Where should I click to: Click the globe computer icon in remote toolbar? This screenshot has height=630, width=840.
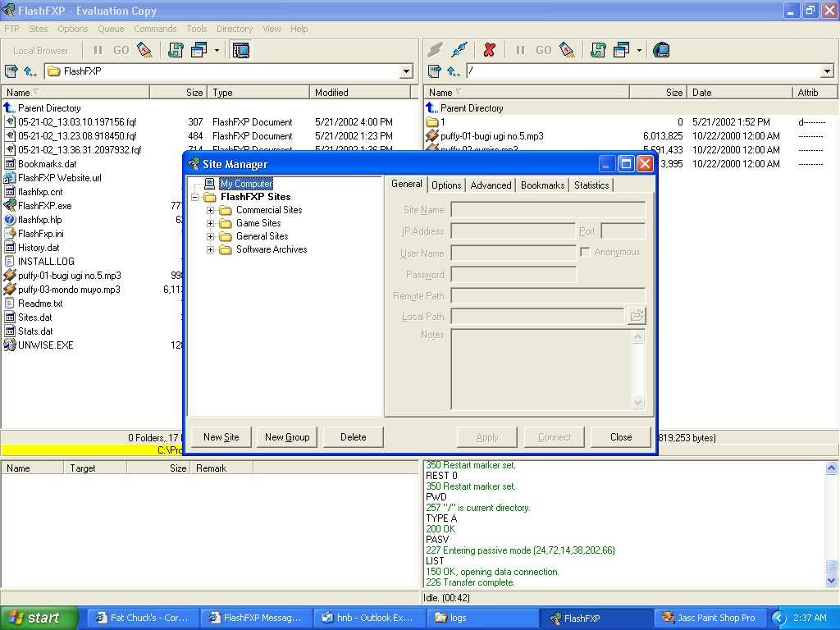[661, 50]
